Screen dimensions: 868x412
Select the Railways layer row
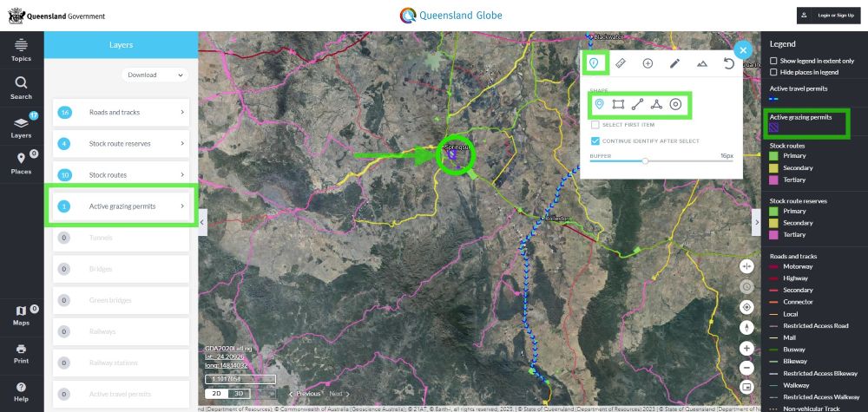pyautogui.click(x=121, y=332)
